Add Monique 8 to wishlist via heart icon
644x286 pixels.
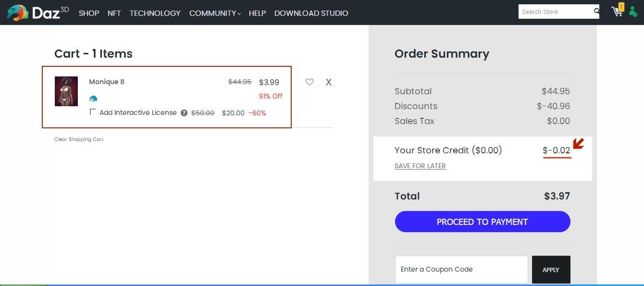[x=310, y=82]
